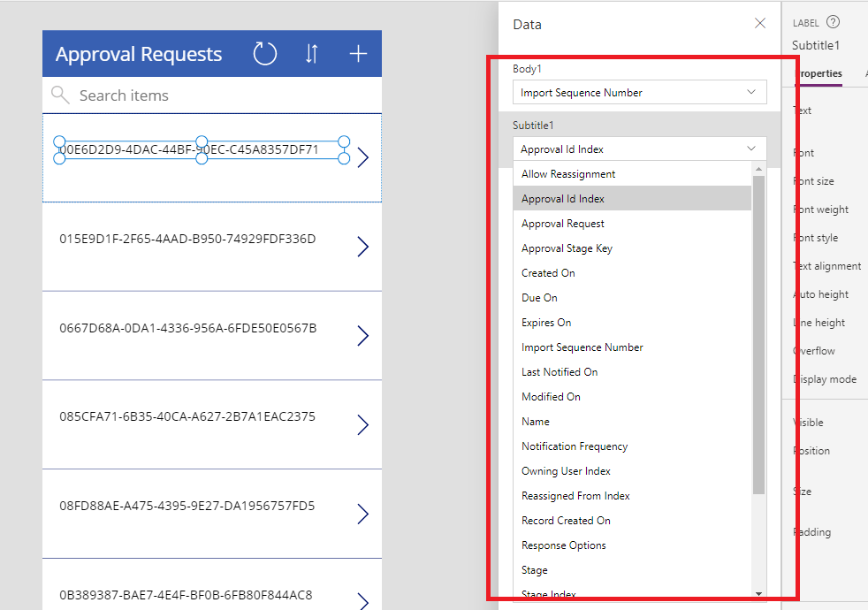Image resolution: width=868 pixels, height=610 pixels.
Task: Select Due On field
Action: click(632, 298)
